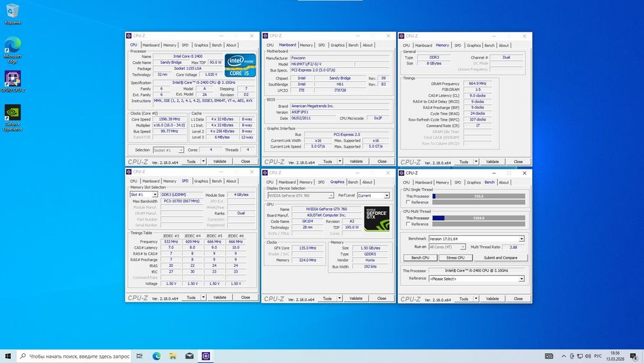Viewport: 644px width, 363px height.
Task: Open the Perf Level Current dropdown
Action: coord(374,195)
